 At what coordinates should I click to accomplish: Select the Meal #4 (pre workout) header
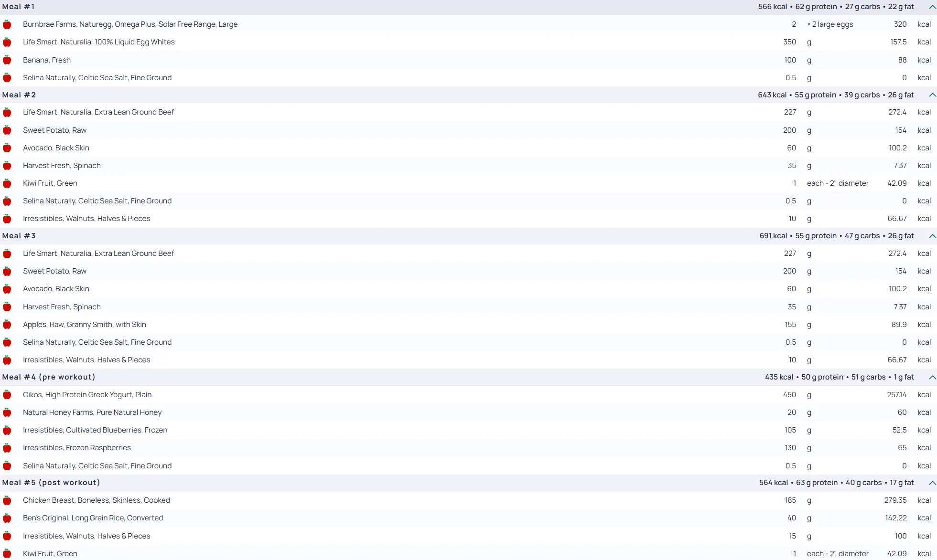pyautogui.click(x=468, y=377)
